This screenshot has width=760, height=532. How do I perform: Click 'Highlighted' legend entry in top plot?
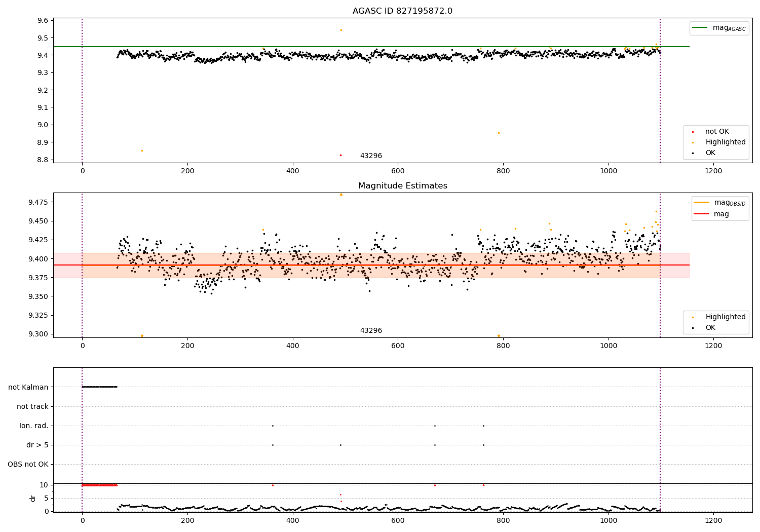coord(726,142)
